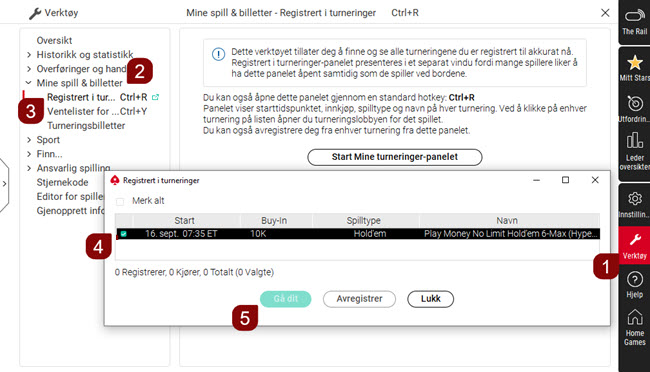Sort by the Navn column header

[x=507, y=220]
